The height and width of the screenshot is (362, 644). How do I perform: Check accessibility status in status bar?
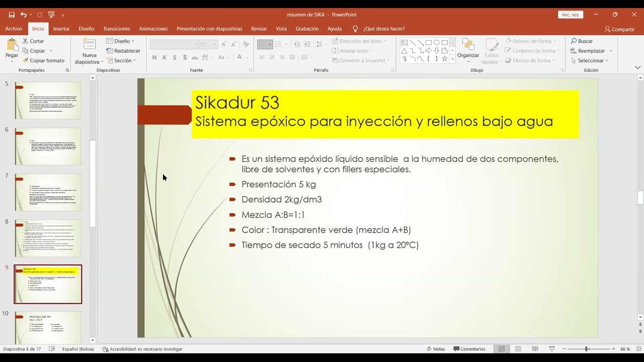[x=142, y=349]
